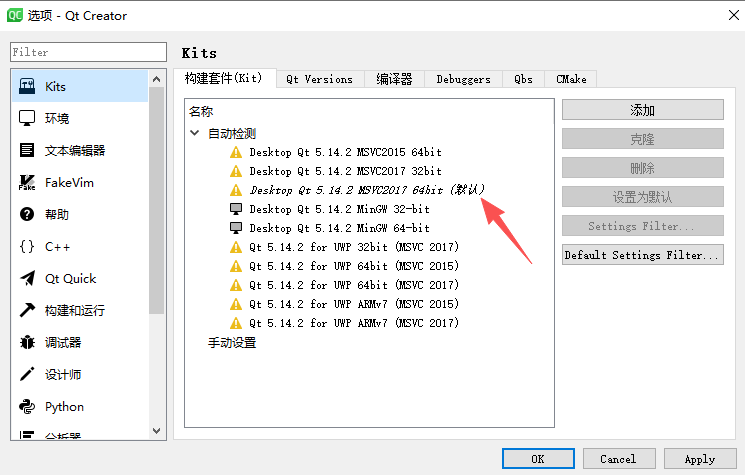Click the Settings Filter... button

point(643,226)
